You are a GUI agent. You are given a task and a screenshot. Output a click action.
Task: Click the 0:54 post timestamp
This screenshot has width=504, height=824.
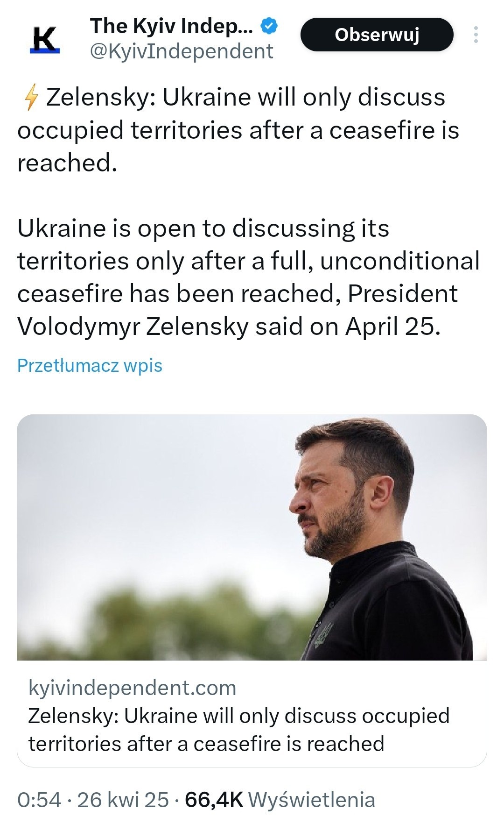point(39,800)
